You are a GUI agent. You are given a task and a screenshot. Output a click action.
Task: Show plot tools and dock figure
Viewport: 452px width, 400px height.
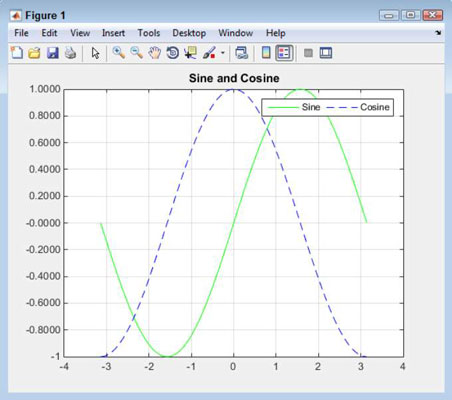pyautogui.click(x=326, y=53)
